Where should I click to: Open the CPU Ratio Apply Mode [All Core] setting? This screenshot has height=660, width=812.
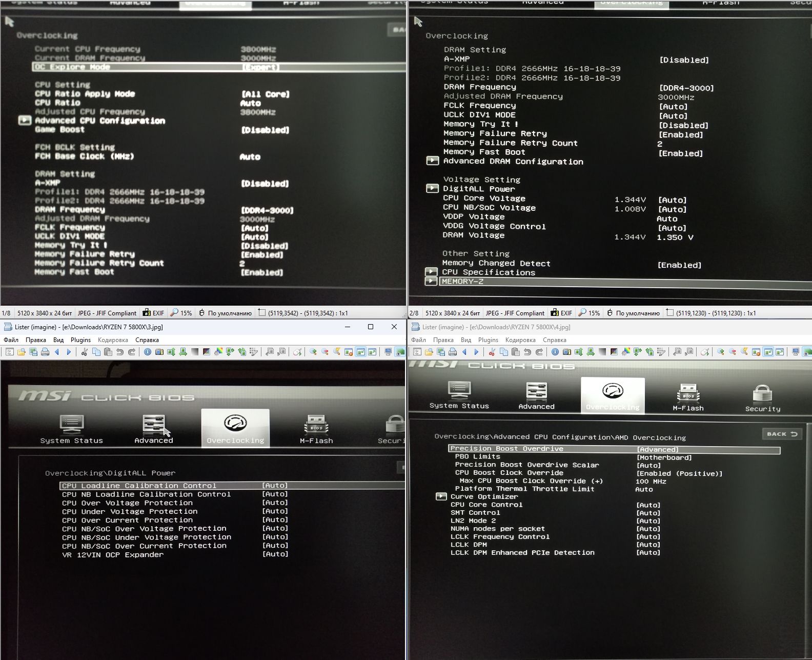click(x=266, y=94)
